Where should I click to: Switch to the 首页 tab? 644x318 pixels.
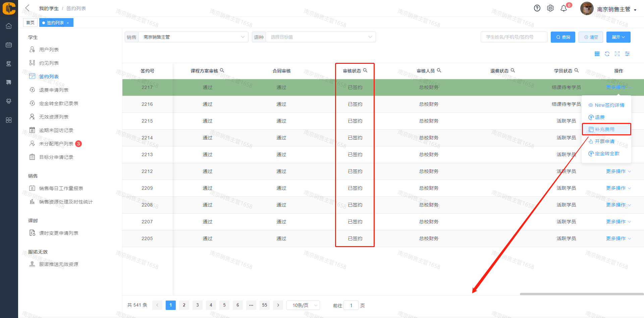(30, 22)
